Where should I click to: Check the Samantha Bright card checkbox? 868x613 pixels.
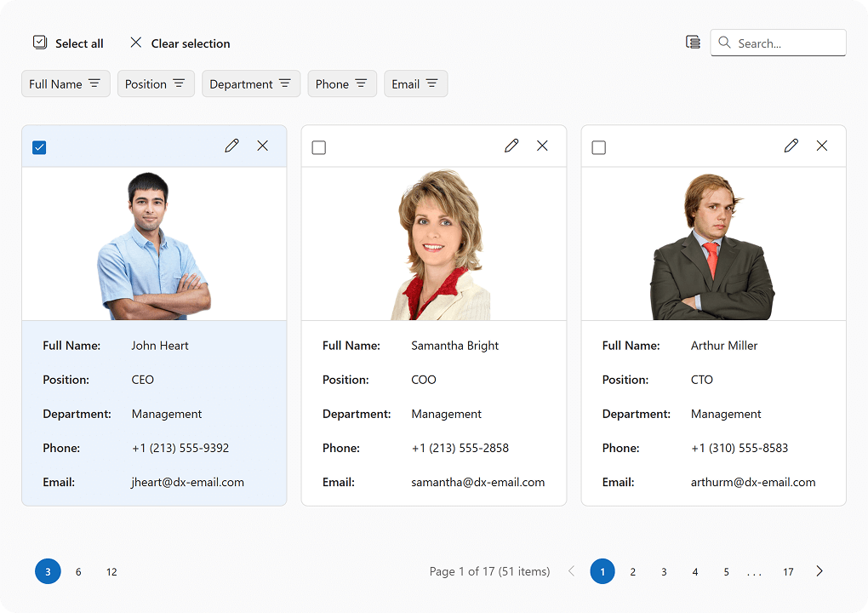point(318,146)
